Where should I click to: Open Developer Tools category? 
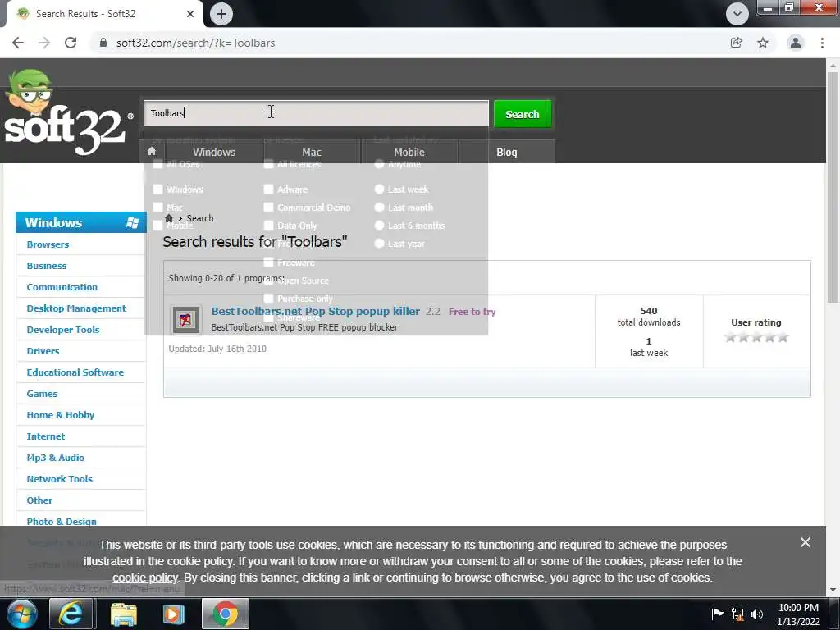[x=63, y=330]
